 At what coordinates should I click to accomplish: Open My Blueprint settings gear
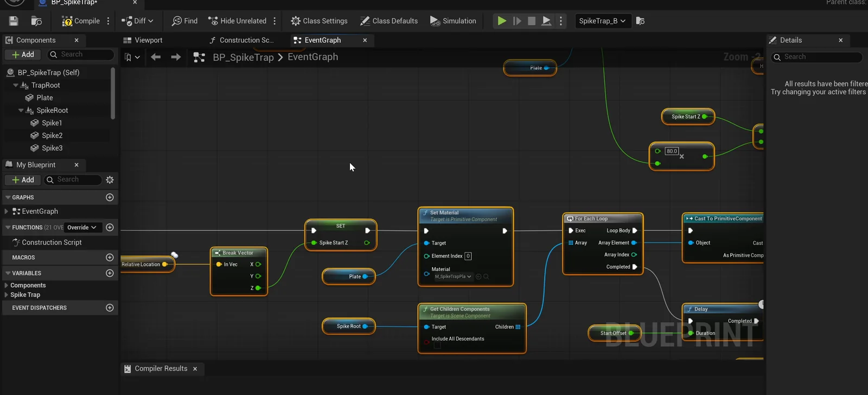coord(110,180)
